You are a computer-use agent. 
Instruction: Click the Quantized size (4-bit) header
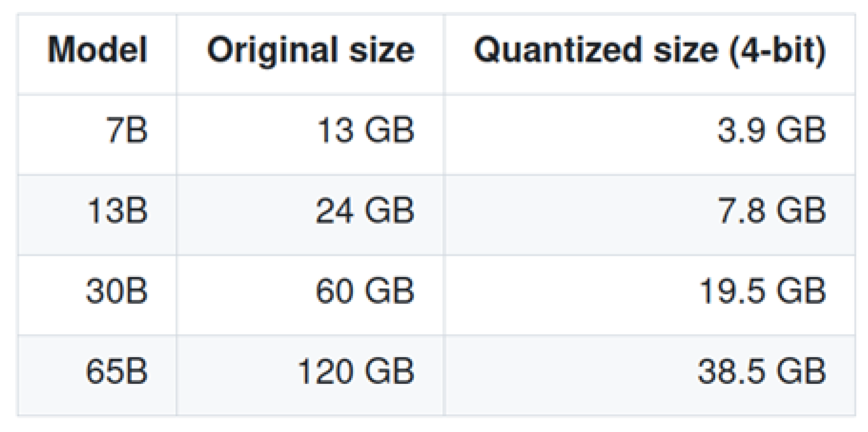tap(650, 50)
